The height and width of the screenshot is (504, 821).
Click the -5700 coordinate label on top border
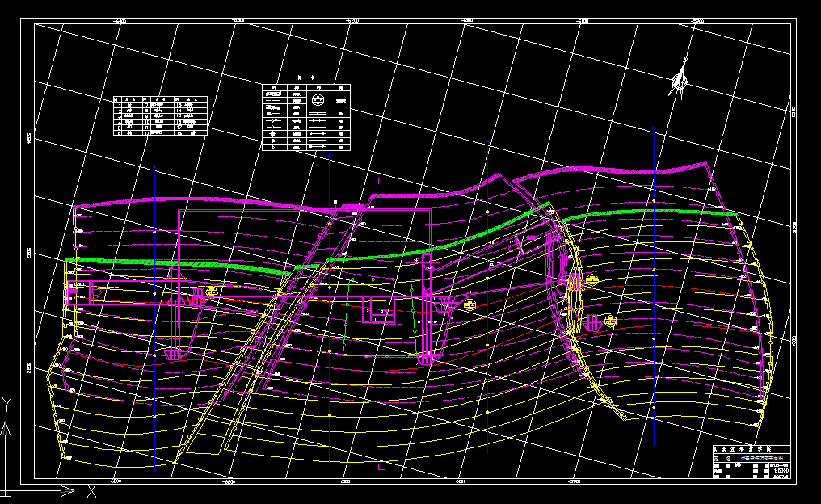[697, 21]
